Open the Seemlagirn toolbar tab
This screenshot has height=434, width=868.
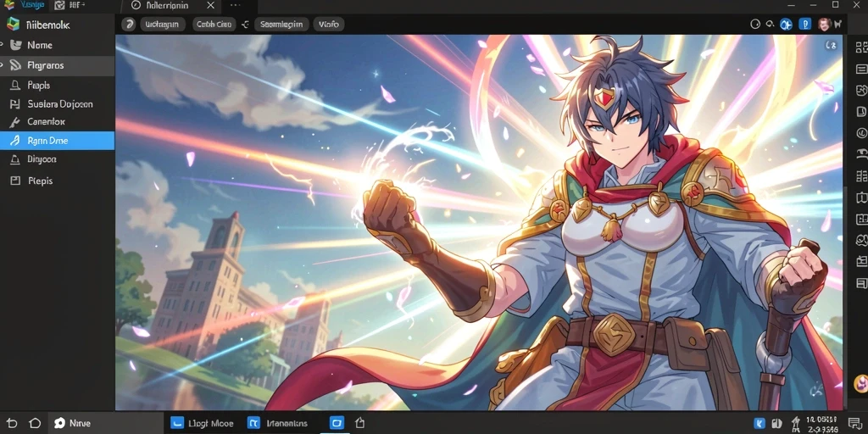tap(281, 25)
